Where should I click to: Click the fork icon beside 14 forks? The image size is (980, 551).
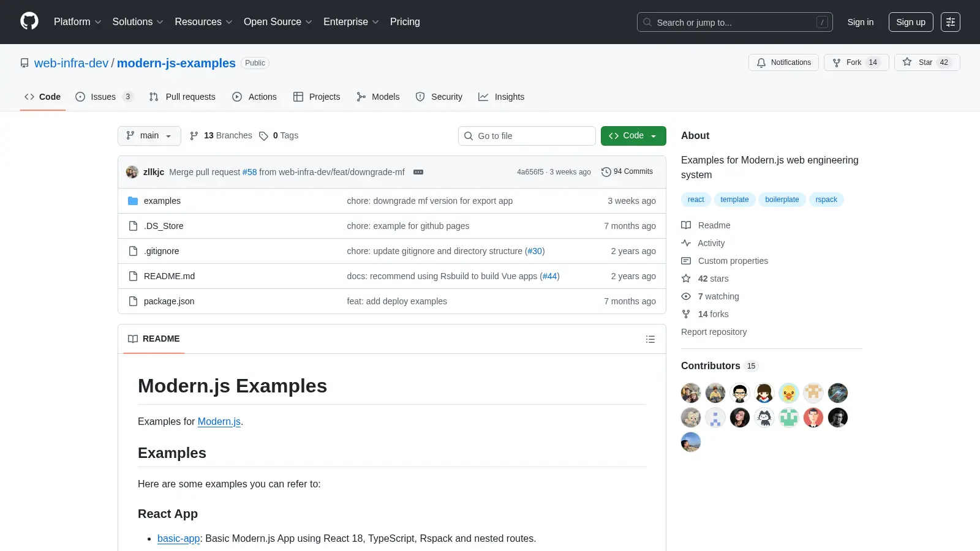(686, 314)
